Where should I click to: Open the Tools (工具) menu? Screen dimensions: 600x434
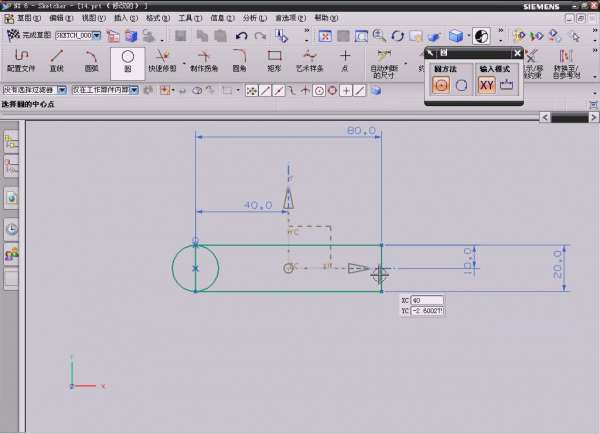tap(184, 18)
